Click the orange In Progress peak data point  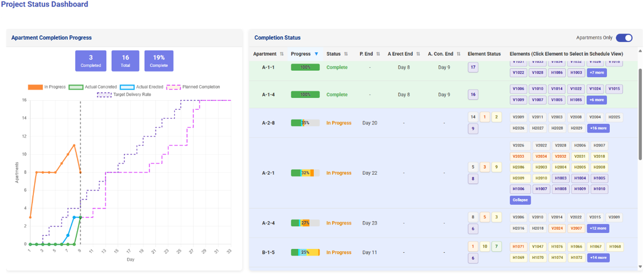(x=74, y=145)
